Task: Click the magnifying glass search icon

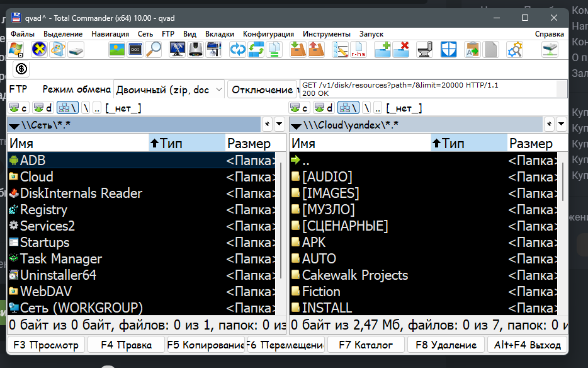Action: pos(154,50)
